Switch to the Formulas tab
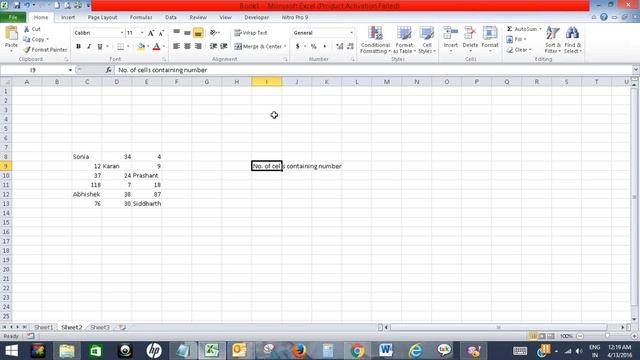Image resolution: width=640 pixels, height=360 pixels. 141,18
